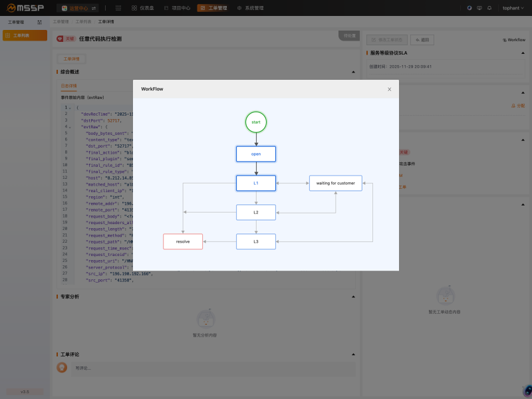This screenshot has width=532, height=399.
Task: Click the Workflow link with icon
Action: pyautogui.click(x=514, y=40)
